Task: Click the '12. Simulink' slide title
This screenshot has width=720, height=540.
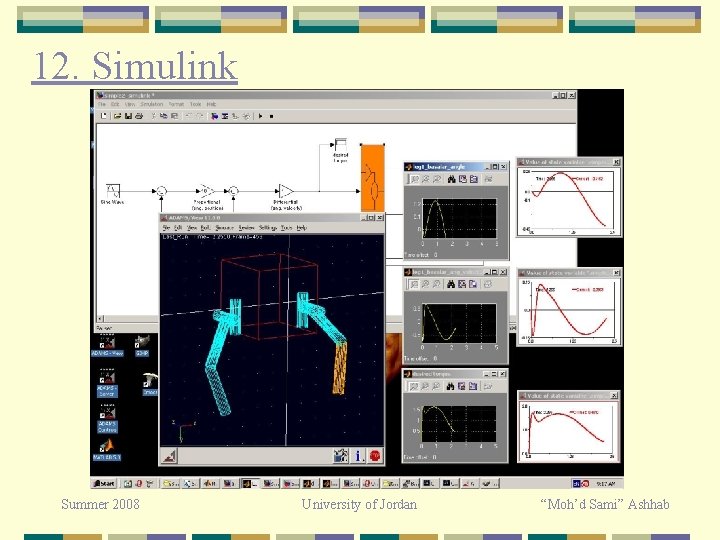Action: pos(135,66)
